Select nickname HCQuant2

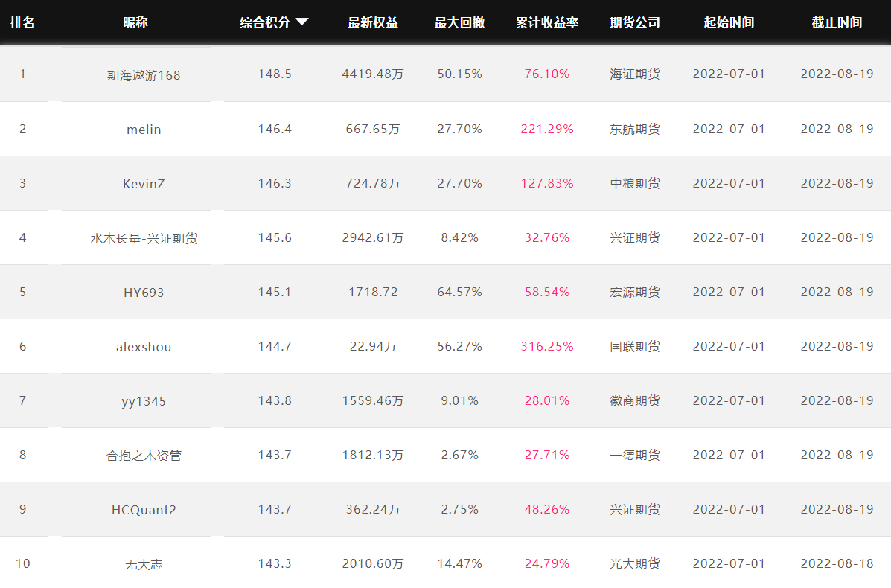pyautogui.click(x=144, y=510)
